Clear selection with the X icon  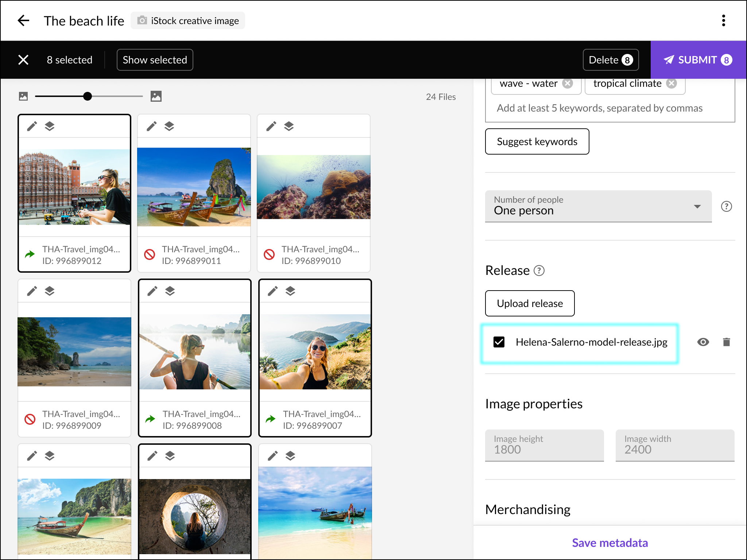pyautogui.click(x=23, y=60)
